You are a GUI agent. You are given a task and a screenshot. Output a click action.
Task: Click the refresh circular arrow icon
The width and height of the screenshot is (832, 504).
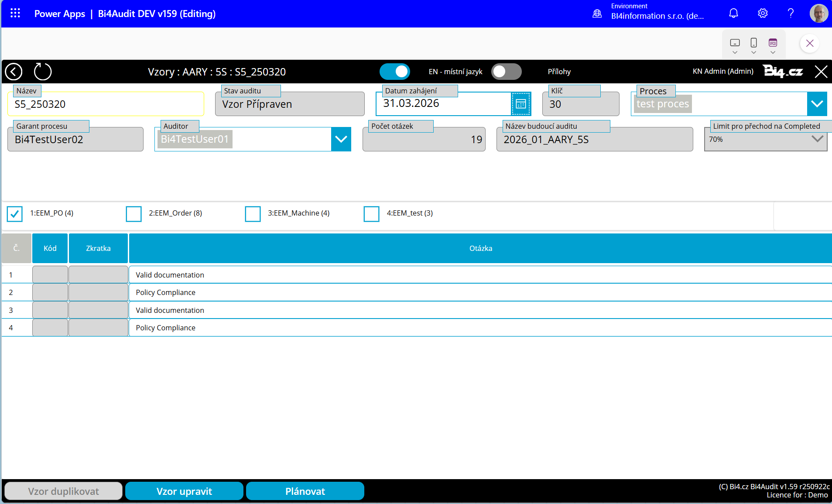tap(43, 72)
